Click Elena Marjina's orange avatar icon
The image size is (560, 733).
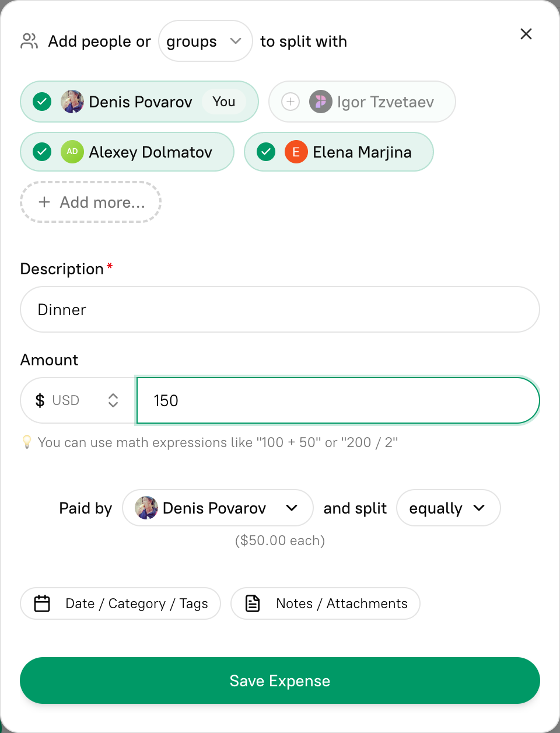point(296,152)
